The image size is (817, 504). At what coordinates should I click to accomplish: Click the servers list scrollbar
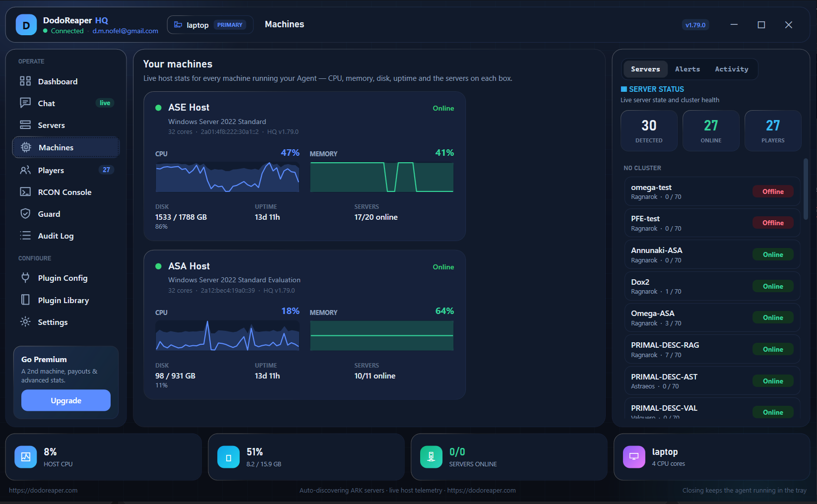tap(806, 189)
